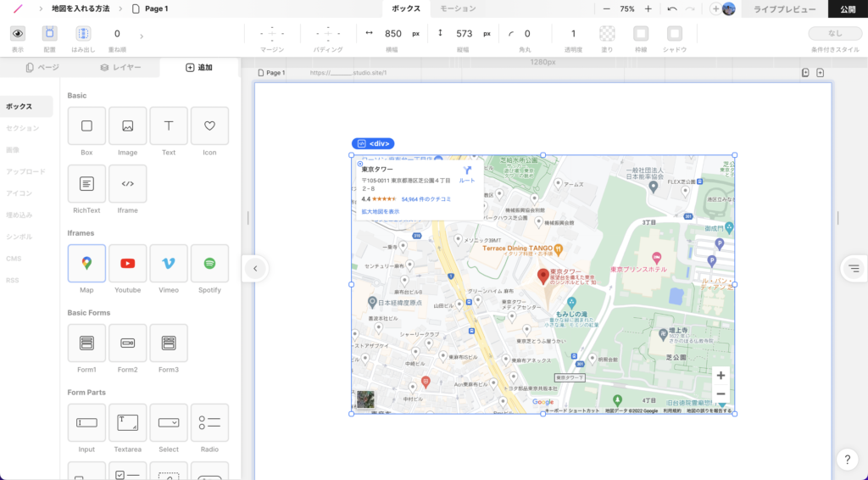Add the Form3 template
This screenshot has height=480, width=868.
point(169,343)
